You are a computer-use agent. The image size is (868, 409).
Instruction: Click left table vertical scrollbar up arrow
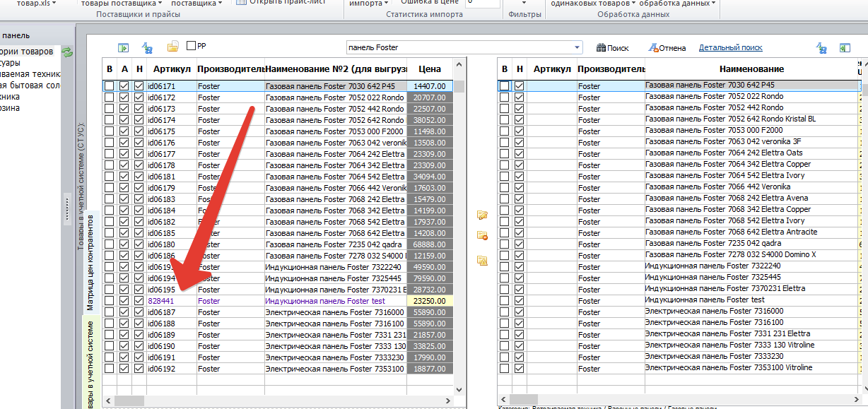click(459, 64)
